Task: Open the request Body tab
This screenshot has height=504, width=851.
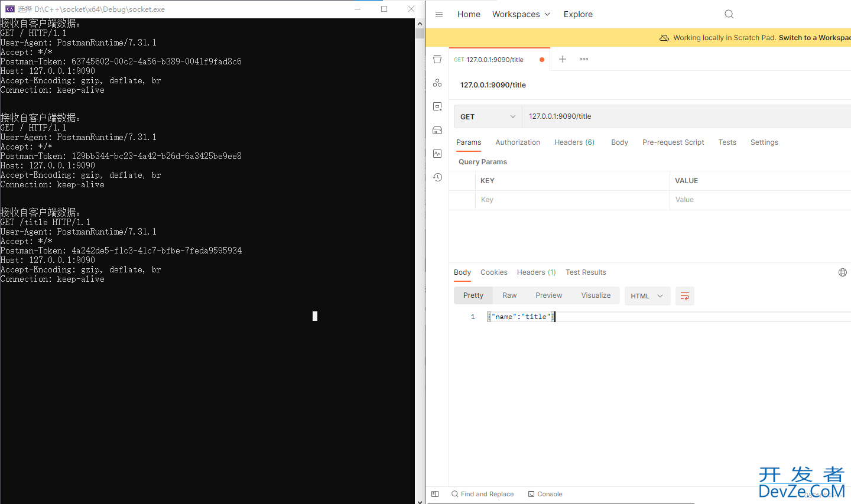Action: tap(619, 142)
